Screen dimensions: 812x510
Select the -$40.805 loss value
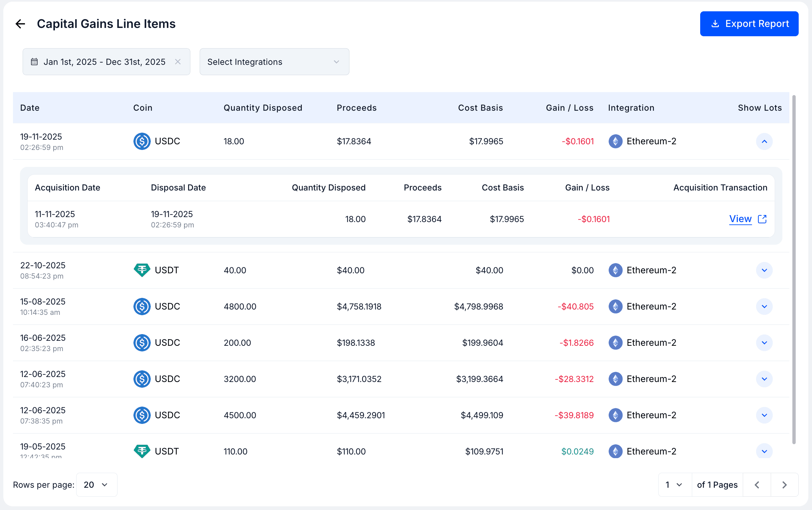coord(575,307)
